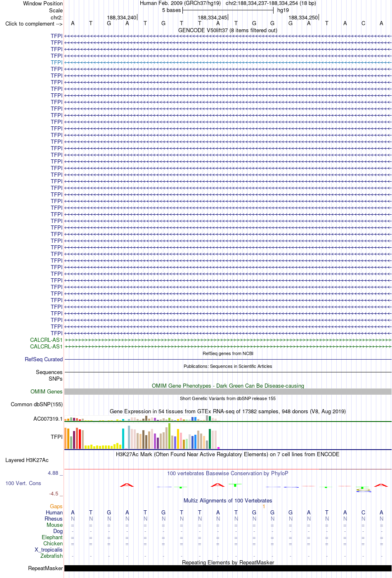Click the light-blue highlighted TFPI transcript label
Image resolution: width=392 pixels, height=578 pixels.
57,62
